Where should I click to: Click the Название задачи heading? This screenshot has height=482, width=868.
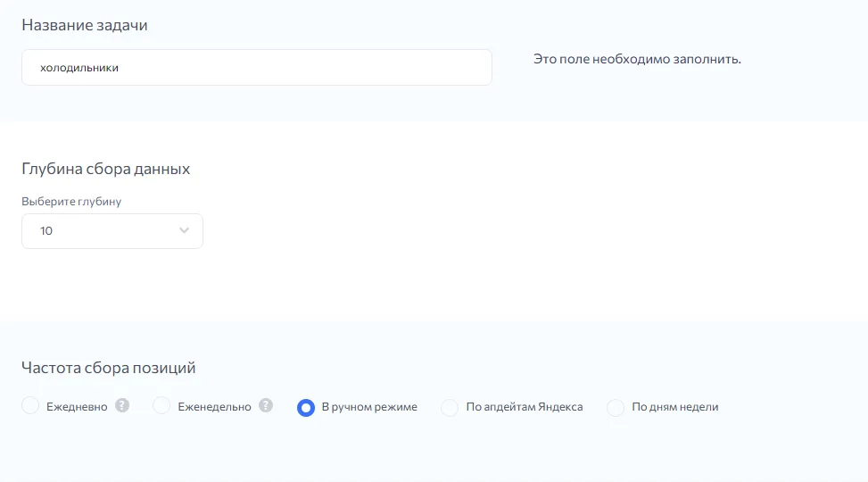point(85,26)
